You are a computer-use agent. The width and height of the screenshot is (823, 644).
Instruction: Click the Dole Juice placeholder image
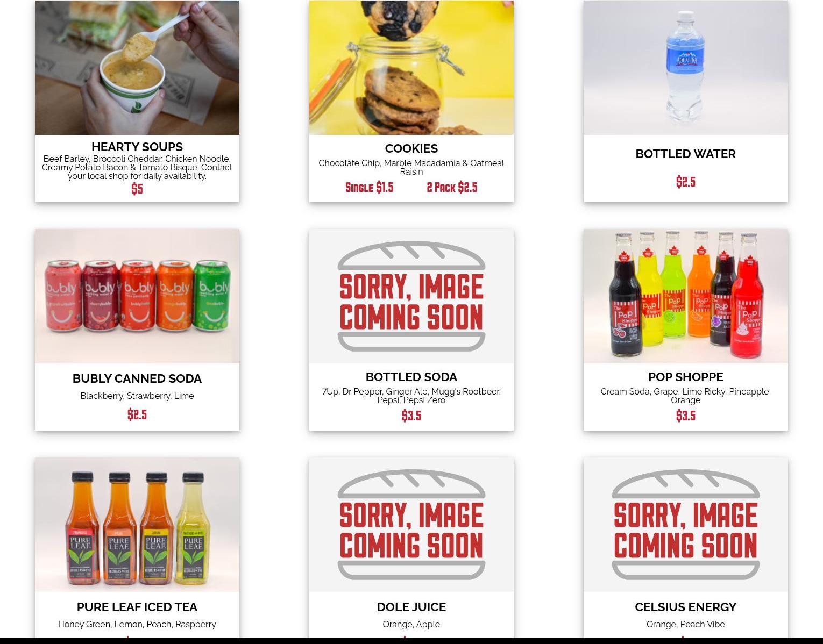[x=411, y=525]
